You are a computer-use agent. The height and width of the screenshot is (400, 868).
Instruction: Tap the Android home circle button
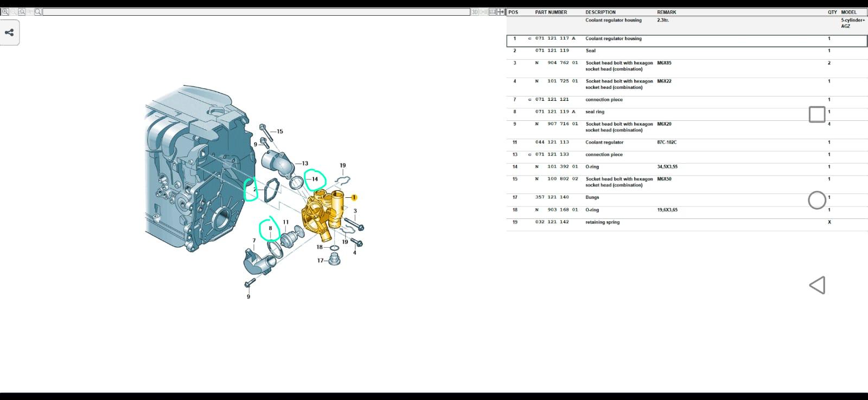tap(817, 200)
